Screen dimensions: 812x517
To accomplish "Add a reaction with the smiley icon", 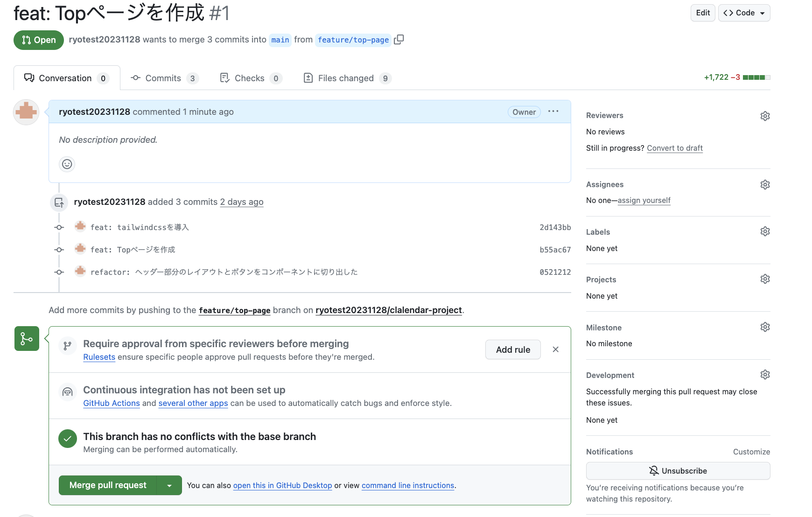I will point(67,164).
